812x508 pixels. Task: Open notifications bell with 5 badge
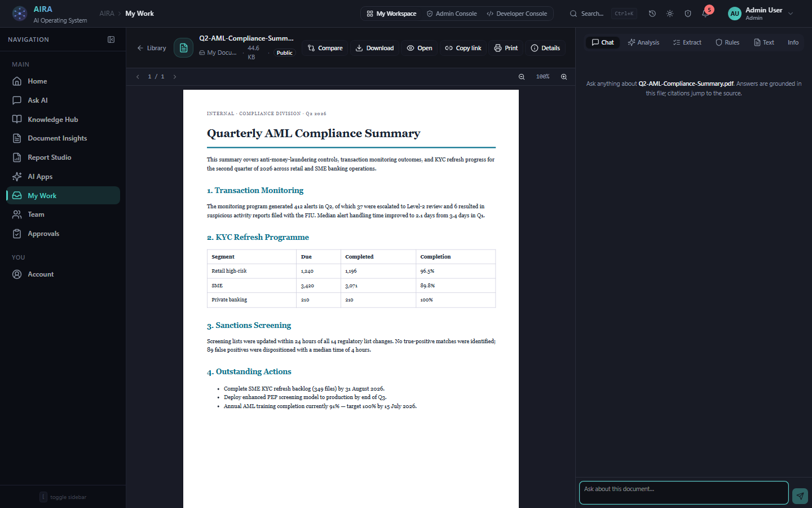pyautogui.click(x=706, y=12)
